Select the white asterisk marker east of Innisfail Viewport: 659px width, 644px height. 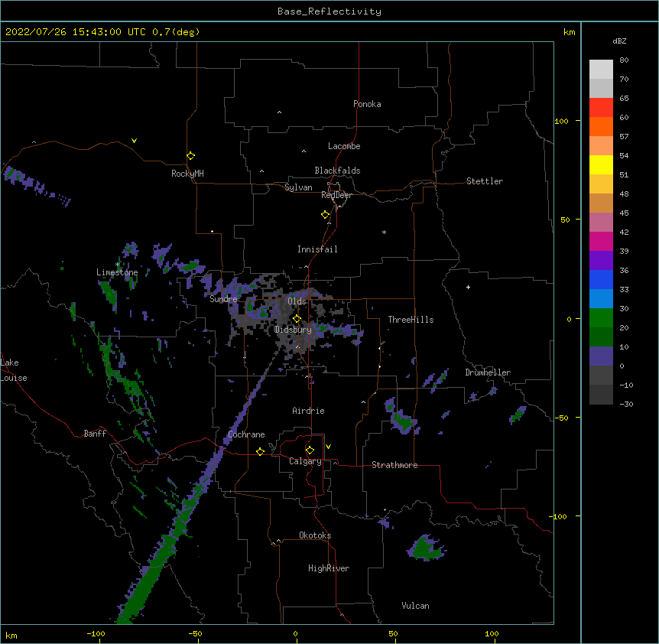coord(384,232)
